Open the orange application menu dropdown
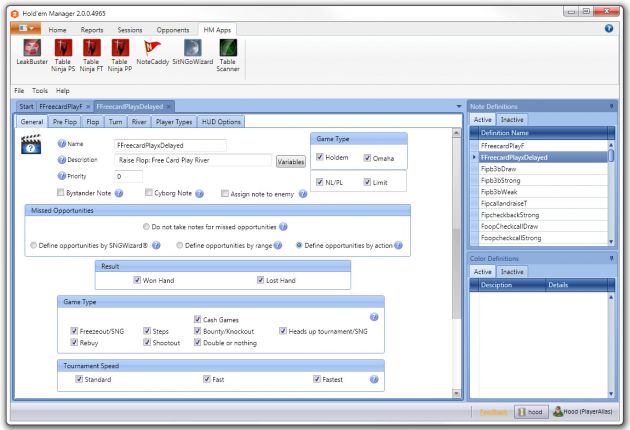The width and height of the screenshot is (630, 430). (25, 29)
